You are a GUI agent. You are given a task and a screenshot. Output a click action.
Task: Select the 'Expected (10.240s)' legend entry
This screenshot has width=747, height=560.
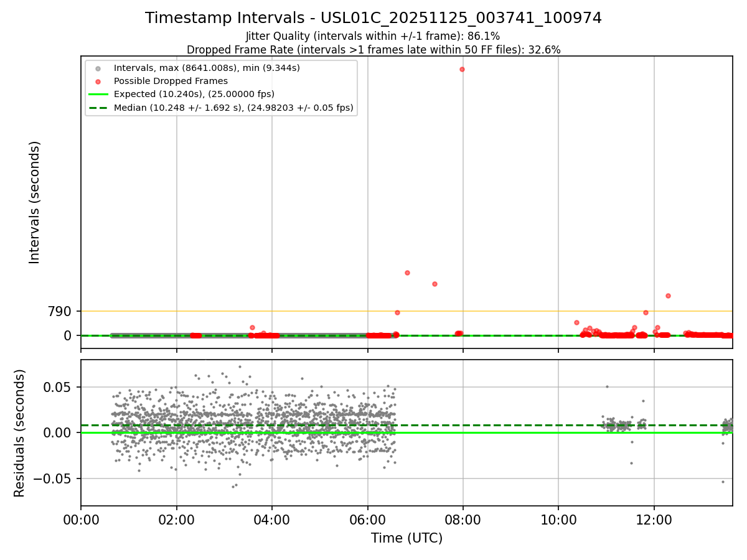[x=194, y=94]
